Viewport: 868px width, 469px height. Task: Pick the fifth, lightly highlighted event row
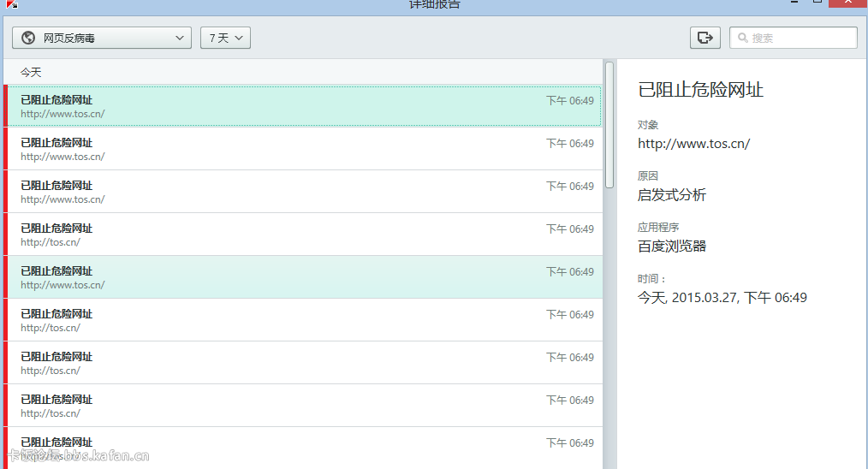tap(304, 277)
